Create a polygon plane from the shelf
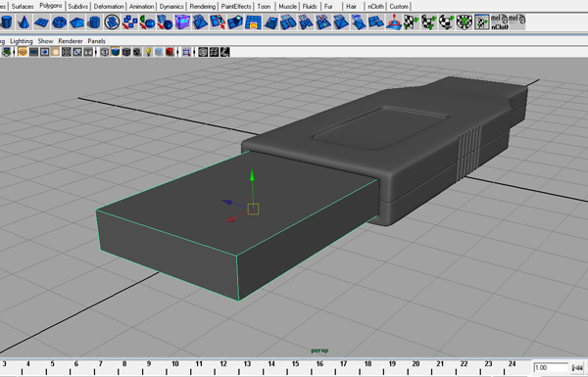 (x=41, y=22)
